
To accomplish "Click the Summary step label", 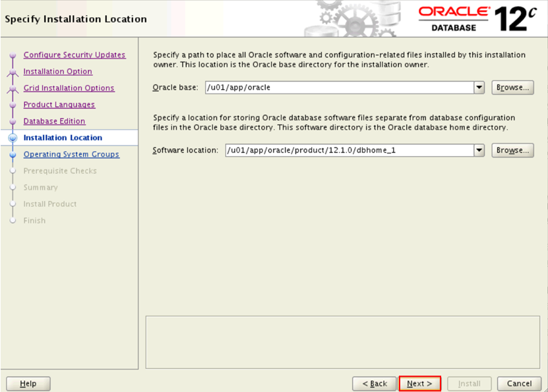I will [40, 188].
